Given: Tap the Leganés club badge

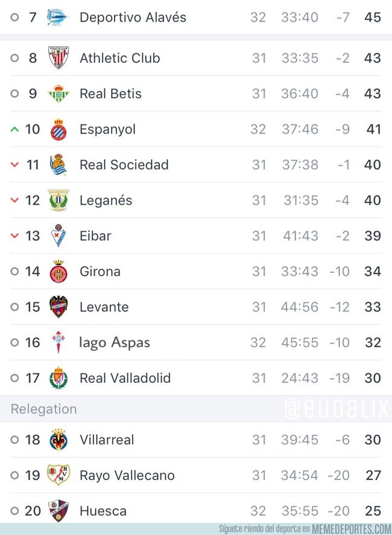Looking at the screenshot, I should coord(58,200).
